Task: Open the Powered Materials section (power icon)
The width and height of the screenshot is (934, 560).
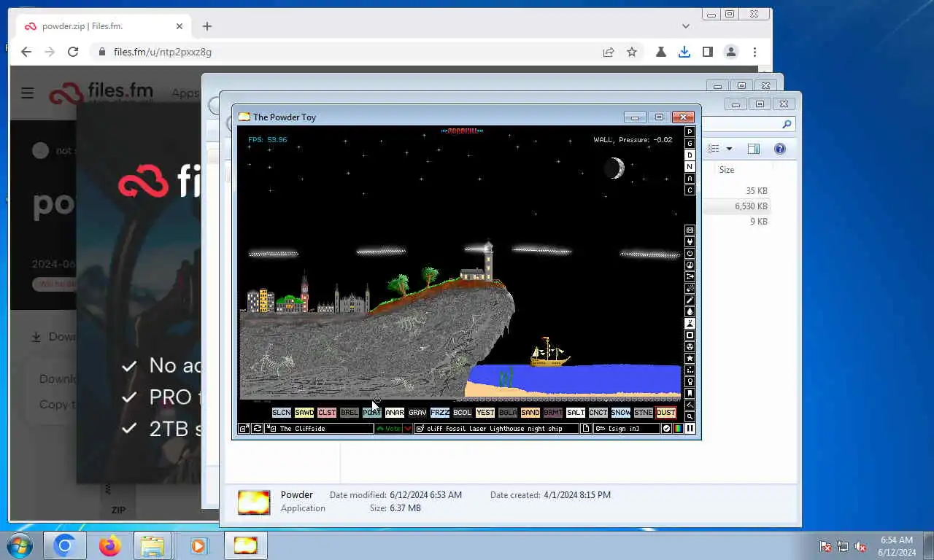Action: 690,253
